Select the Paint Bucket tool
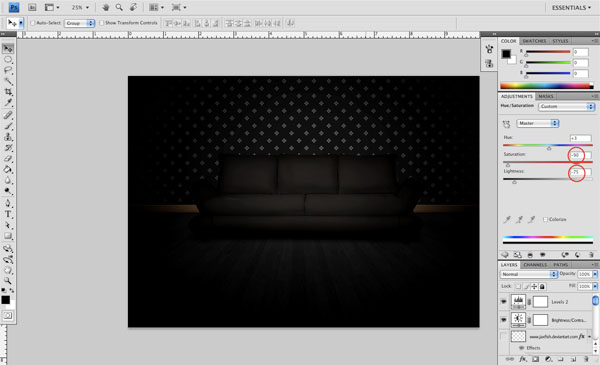The image size is (600, 365). point(8,169)
